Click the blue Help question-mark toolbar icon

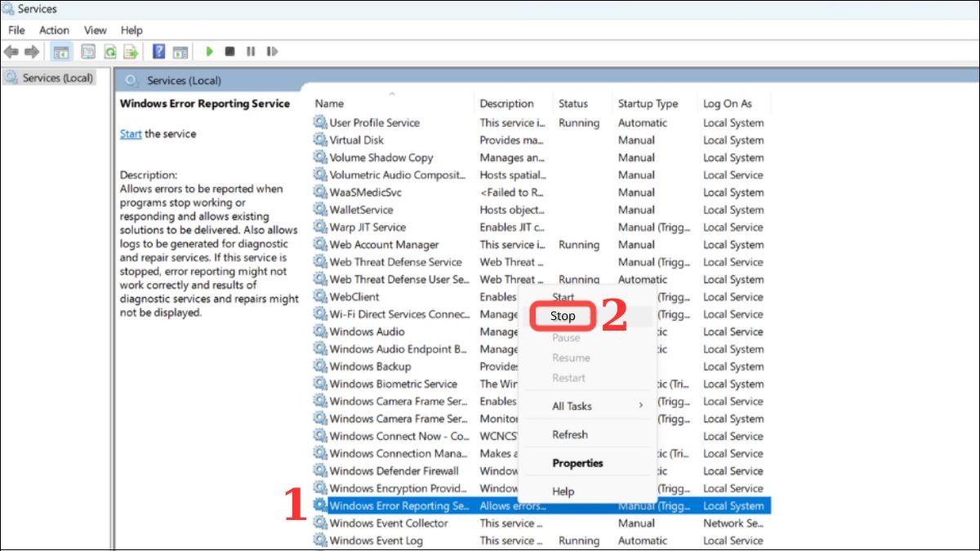pyautogui.click(x=158, y=51)
